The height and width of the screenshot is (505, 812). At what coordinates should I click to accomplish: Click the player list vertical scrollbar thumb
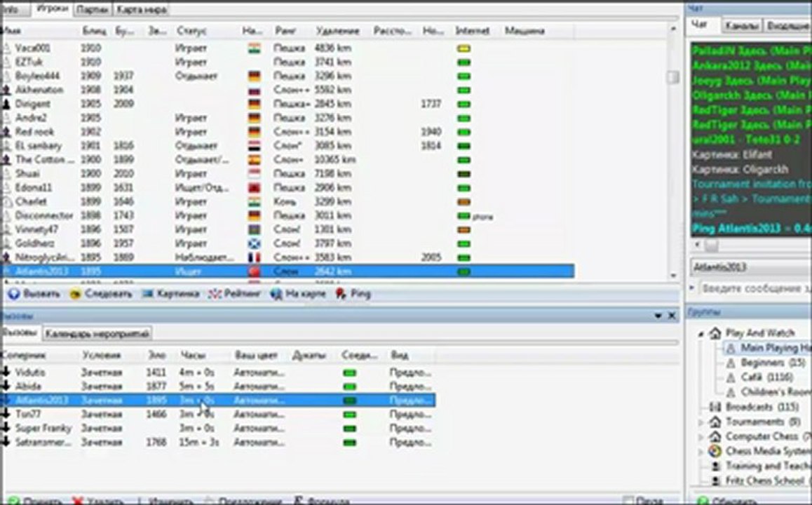coord(672,76)
